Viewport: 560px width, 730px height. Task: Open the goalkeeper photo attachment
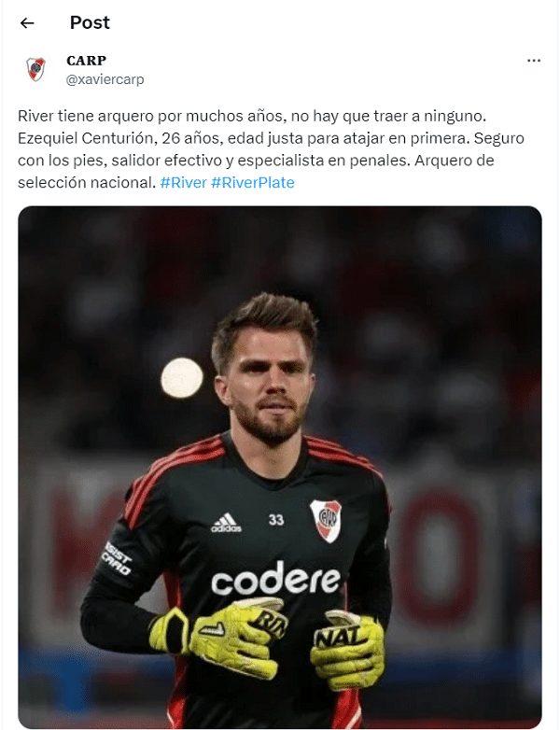280,467
